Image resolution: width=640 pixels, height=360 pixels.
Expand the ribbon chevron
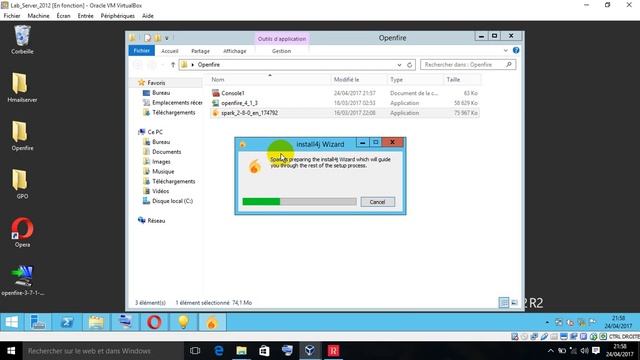[506, 50]
